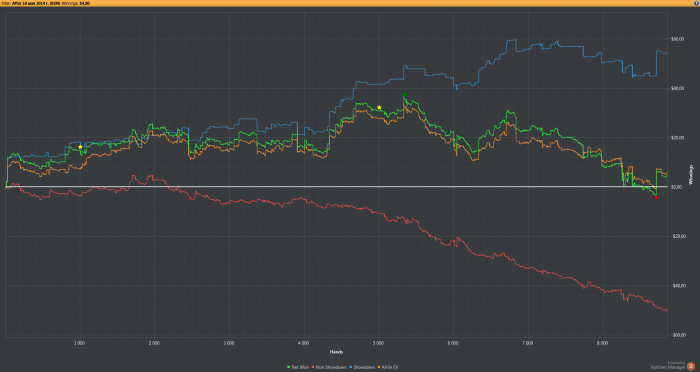
Task: Click the -$60,00 axis label
Action: coord(678,335)
